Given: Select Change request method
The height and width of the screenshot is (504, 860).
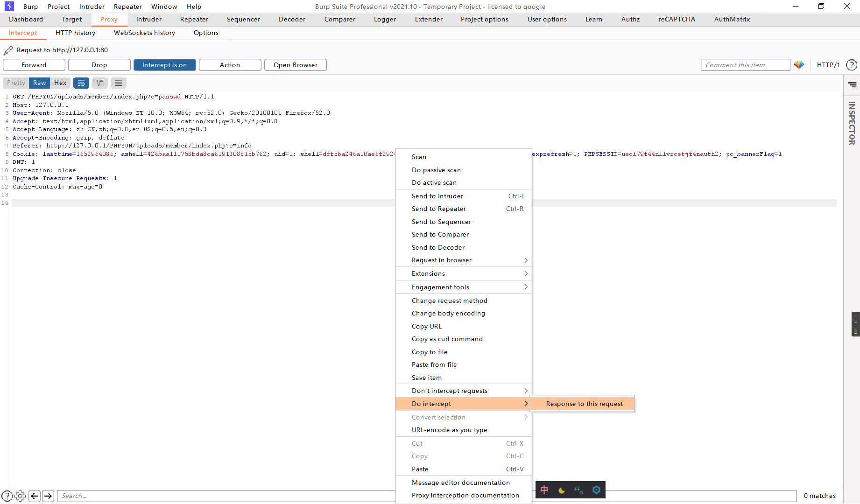Looking at the screenshot, I should (464, 301).
